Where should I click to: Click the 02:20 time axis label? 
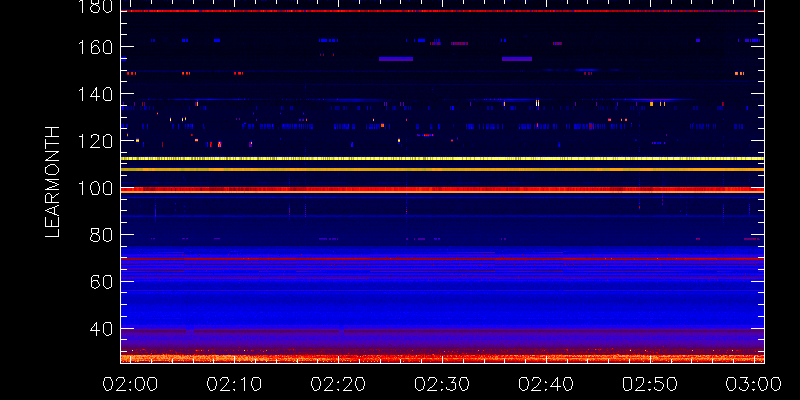coord(338,384)
